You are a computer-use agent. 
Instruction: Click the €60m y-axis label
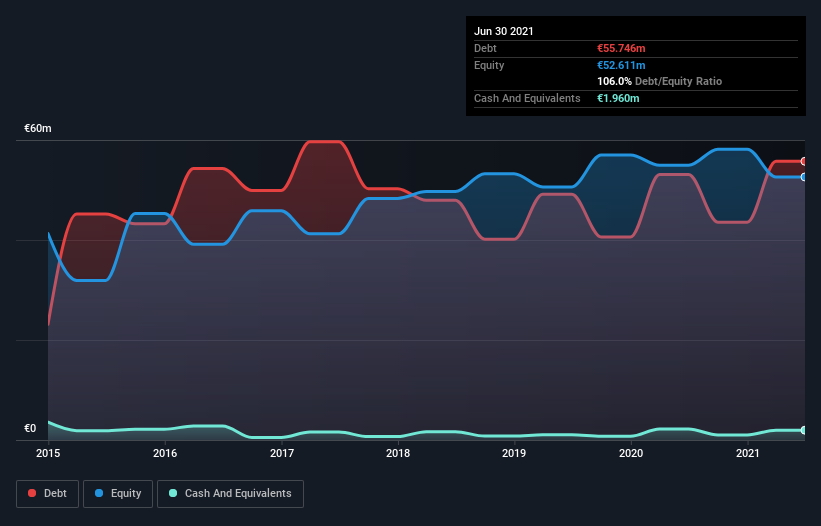tap(38, 128)
